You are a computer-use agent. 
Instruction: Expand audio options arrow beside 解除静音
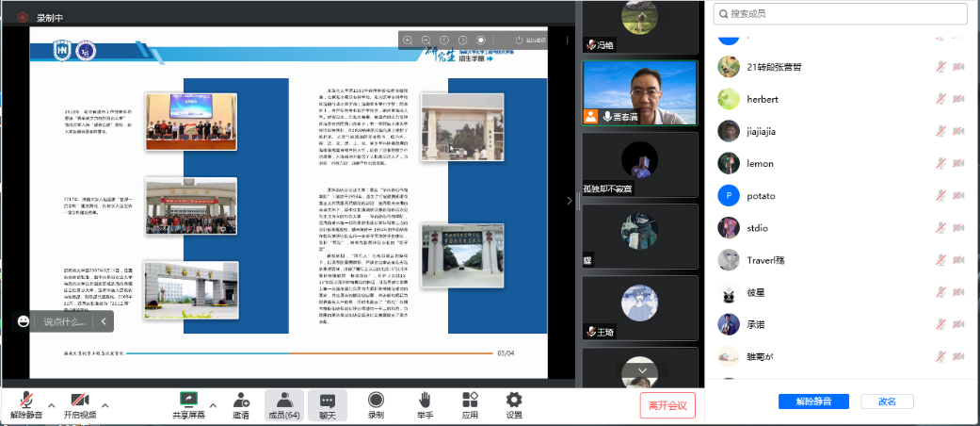pos(52,405)
